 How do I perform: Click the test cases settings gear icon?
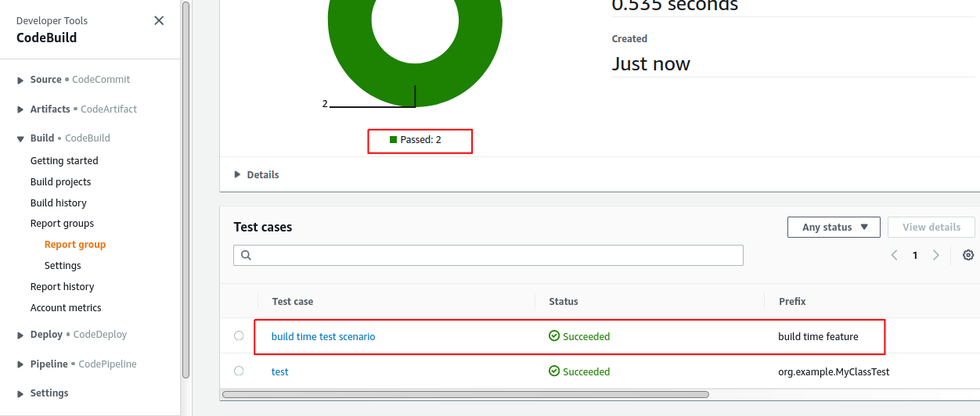(968, 255)
